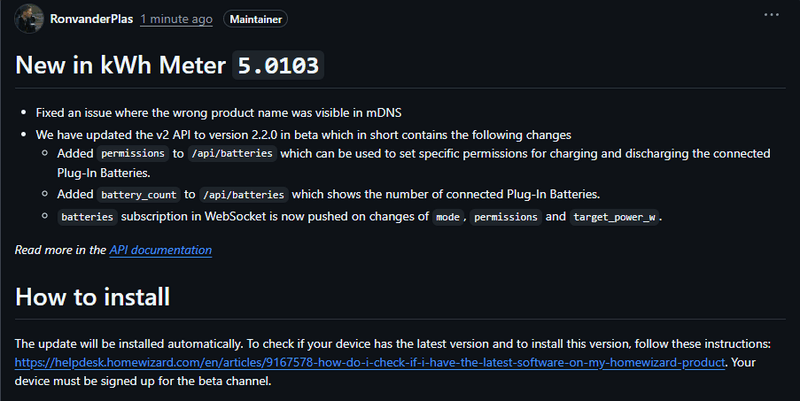Click the target_power_w code tag

(614, 217)
